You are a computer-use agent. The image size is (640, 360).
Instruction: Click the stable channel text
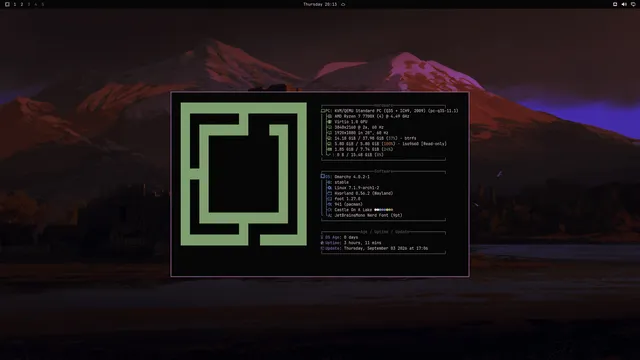[x=341, y=182]
